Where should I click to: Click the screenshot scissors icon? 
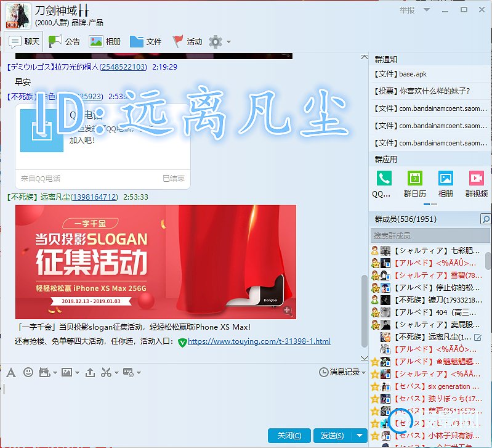106,373
